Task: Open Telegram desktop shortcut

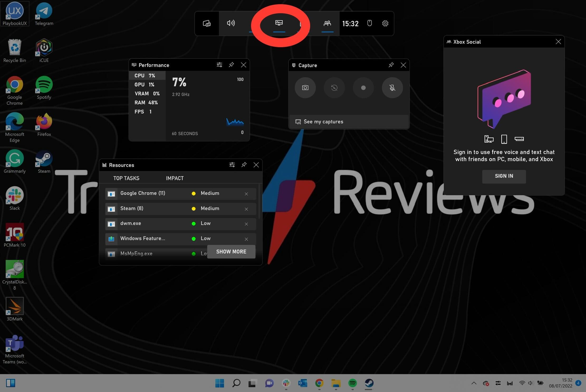Action: 44,14
